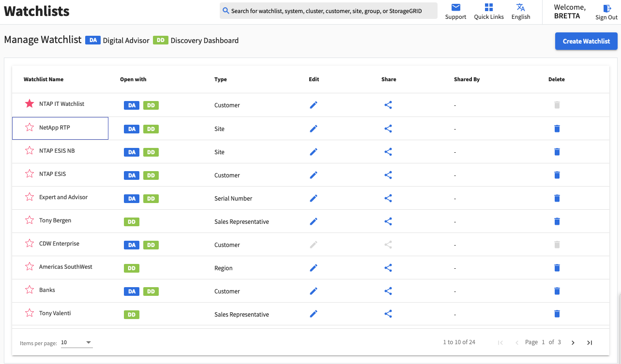Go to the next page arrow
This screenshot has height=364, width=621.
[x=573, y=343]
